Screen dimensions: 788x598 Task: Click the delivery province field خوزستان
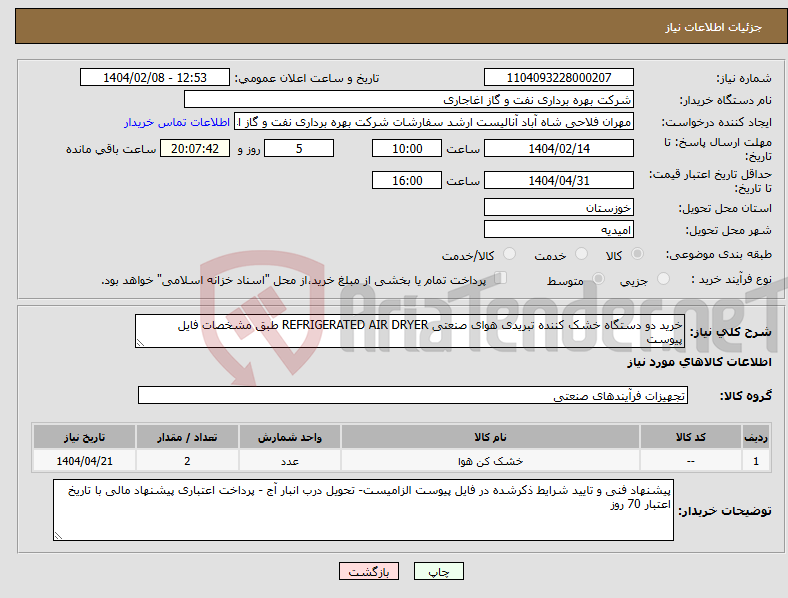tap(558, 207)
